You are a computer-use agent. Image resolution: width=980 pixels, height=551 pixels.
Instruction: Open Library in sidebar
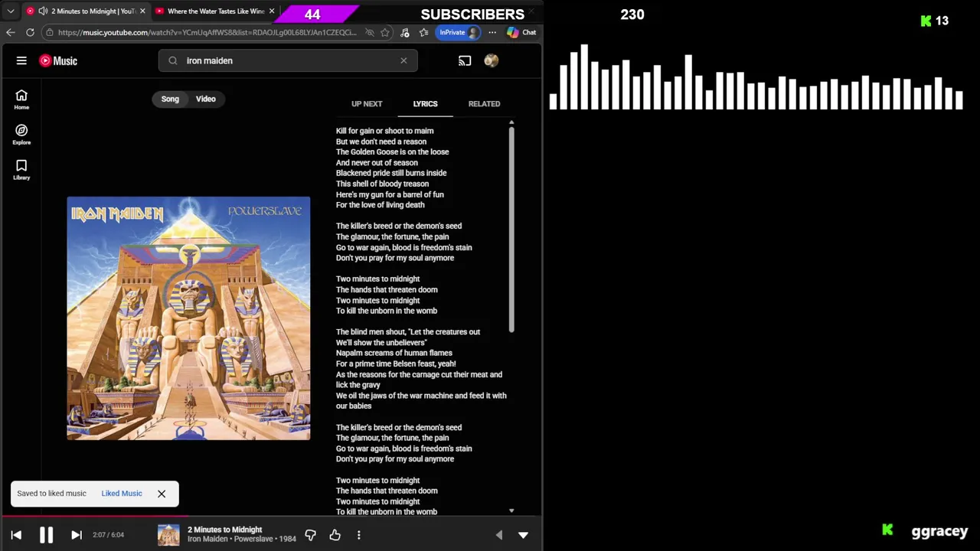tap(21, 169)
